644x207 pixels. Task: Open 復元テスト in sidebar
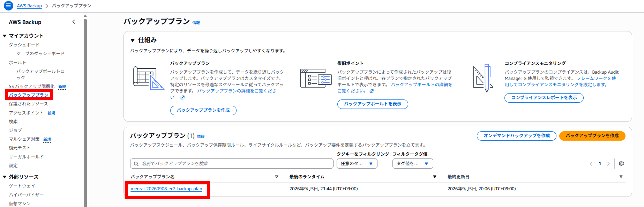20,148
